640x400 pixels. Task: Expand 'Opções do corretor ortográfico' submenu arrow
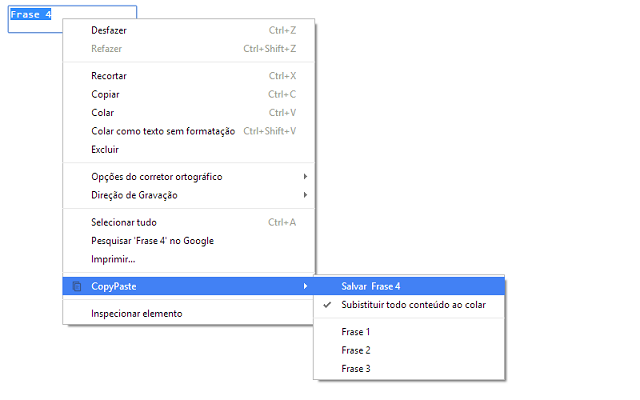305,177
